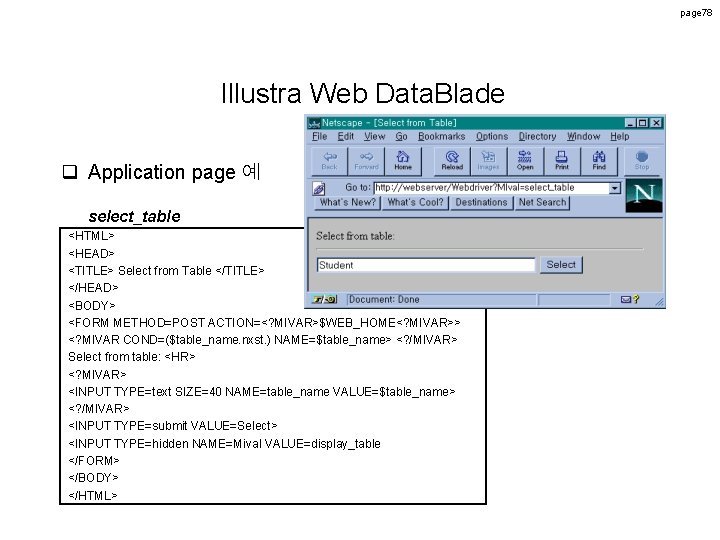Click the What's Cool? button
This screenshot has height=540, width=720.
(416, 202)
